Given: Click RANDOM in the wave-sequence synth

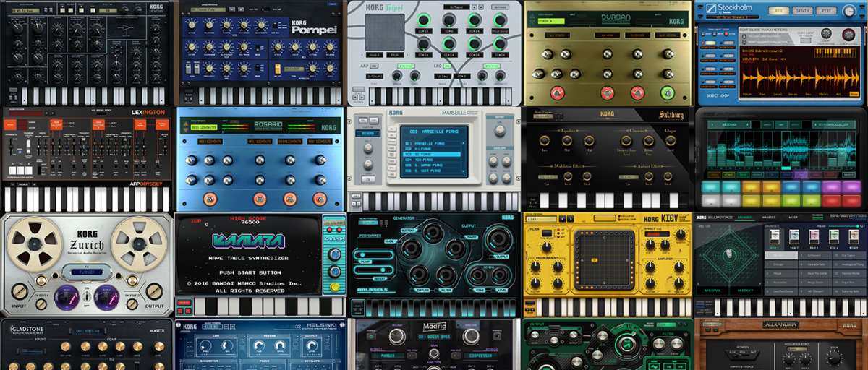Looking at the screenshot, I should click(x=818, y=217).
